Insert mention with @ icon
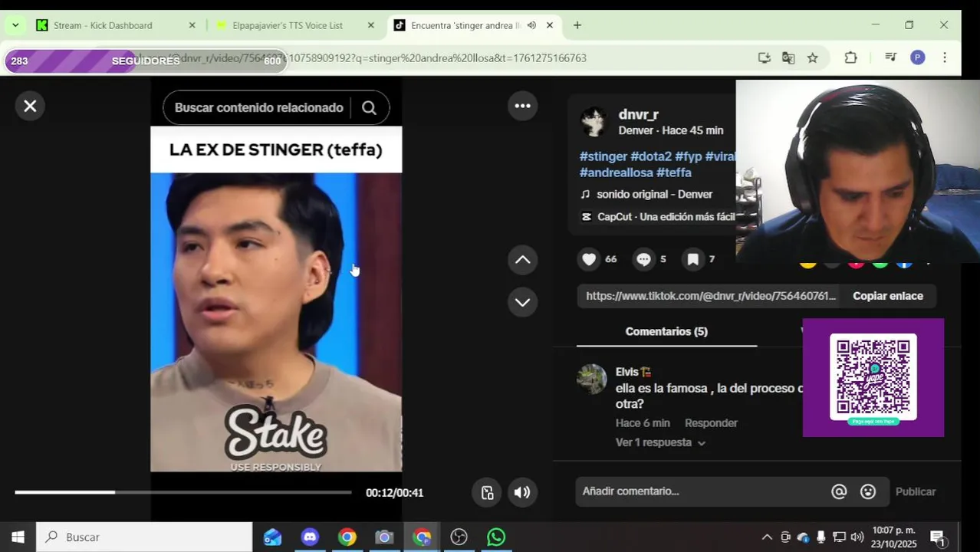Image resolution: width=980 pixels, height=552 pixels. (839, 491)
